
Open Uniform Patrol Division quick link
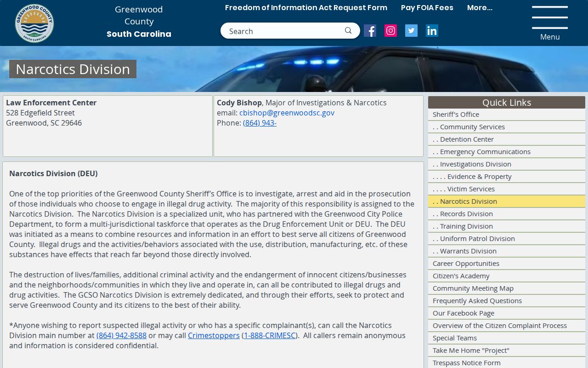click(x=507, y=239)
